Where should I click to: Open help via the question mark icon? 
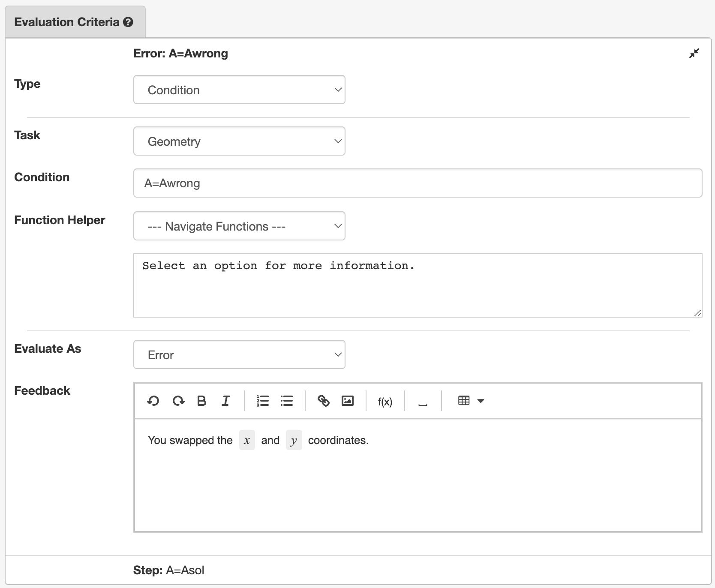tap(128, 22)
